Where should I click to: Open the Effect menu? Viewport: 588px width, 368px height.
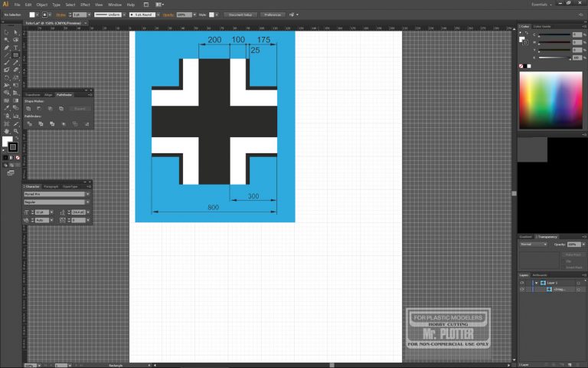85,5
